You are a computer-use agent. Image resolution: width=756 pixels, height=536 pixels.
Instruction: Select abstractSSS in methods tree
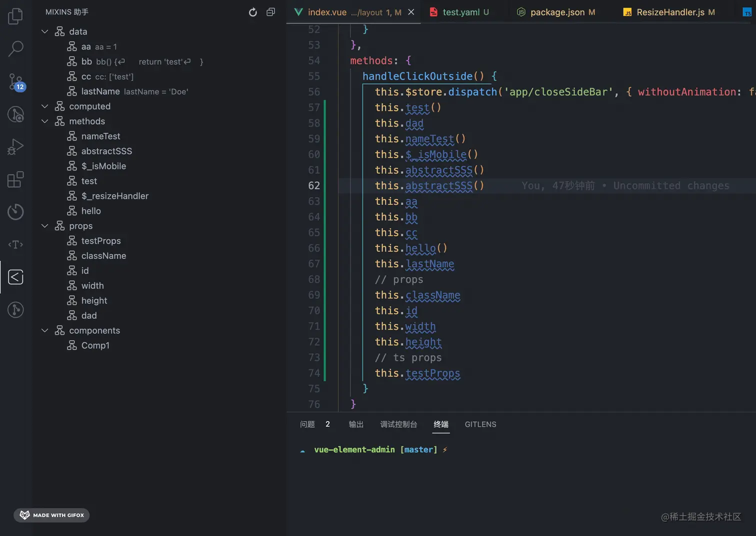pyautogui.click(x=159, y=151)
